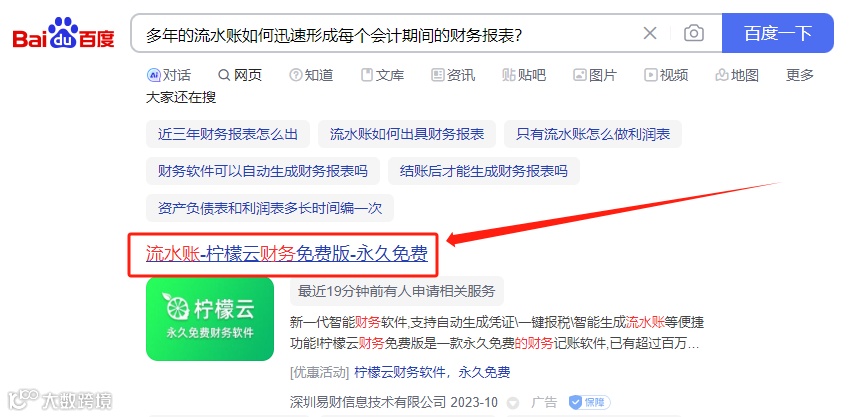
Task: Click the 百度一下 search button
Action: coord(777,33)
